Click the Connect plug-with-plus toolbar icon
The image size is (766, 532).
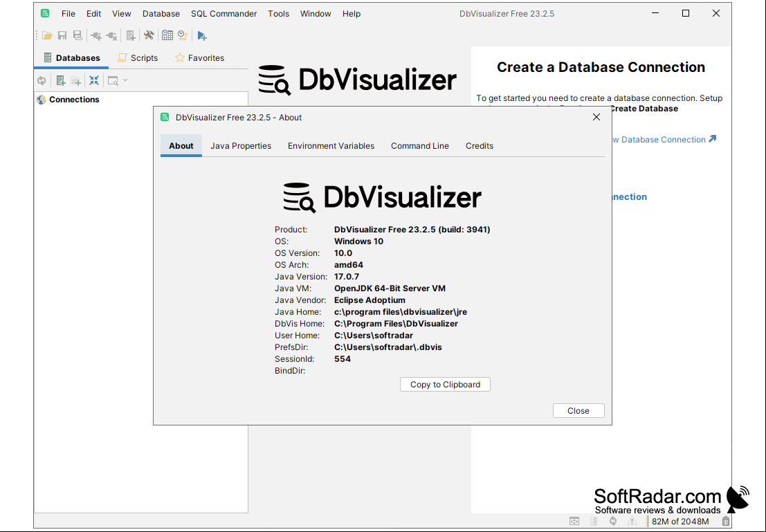(96, 36)
